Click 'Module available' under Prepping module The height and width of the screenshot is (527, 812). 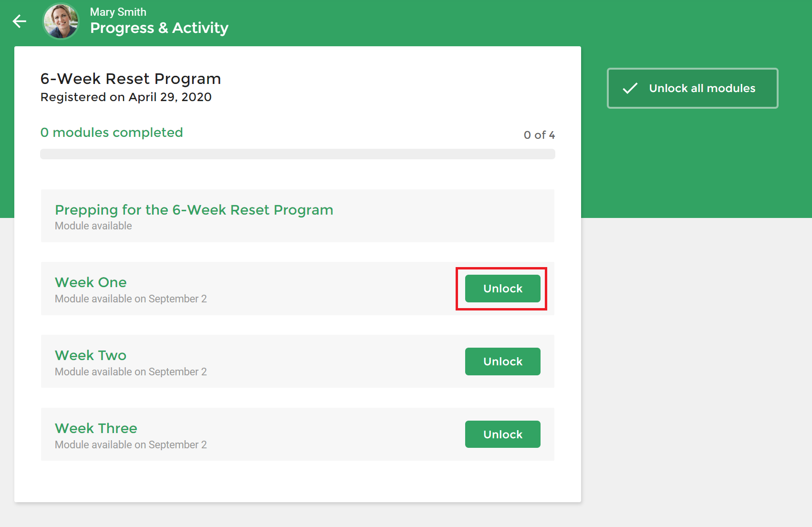94,226
